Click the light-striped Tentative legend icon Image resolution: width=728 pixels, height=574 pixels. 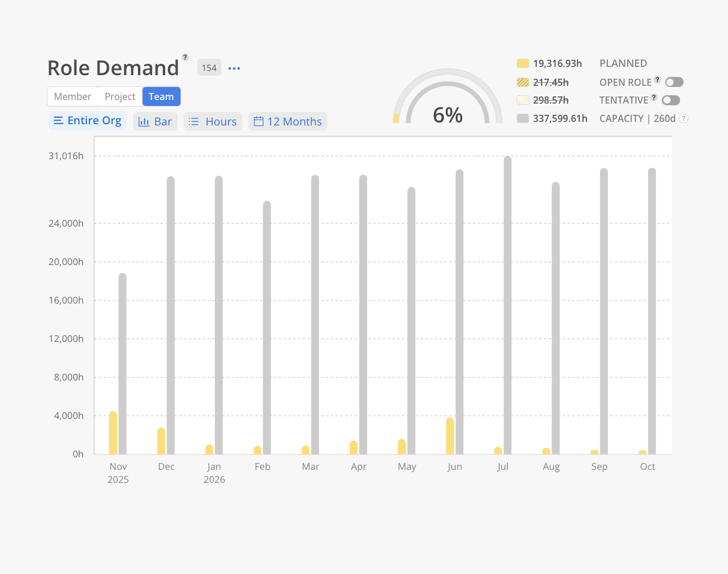click(x=523, y=100)
